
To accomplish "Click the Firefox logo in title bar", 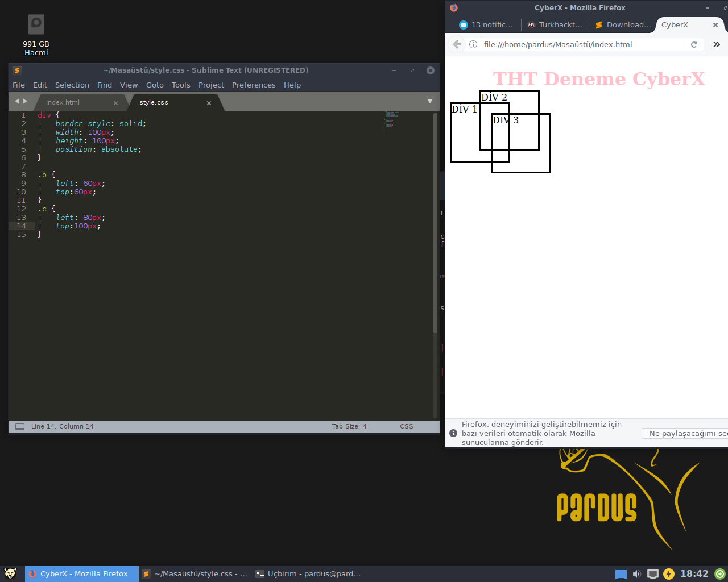I will coord(453,7).
